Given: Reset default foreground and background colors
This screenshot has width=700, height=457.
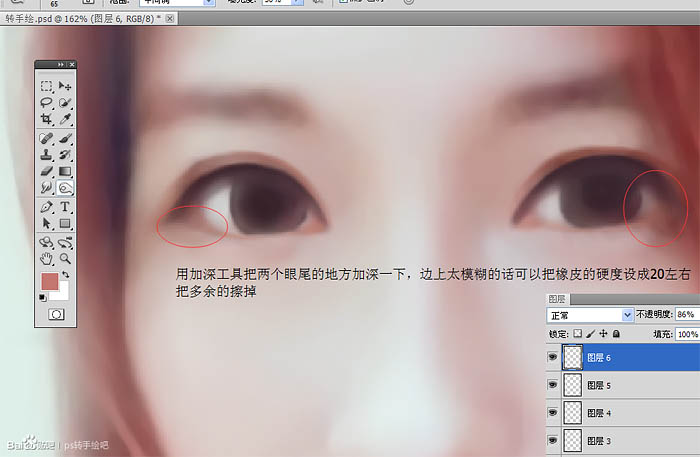Looking at the screenshot, I should click(x=42, y=298).
